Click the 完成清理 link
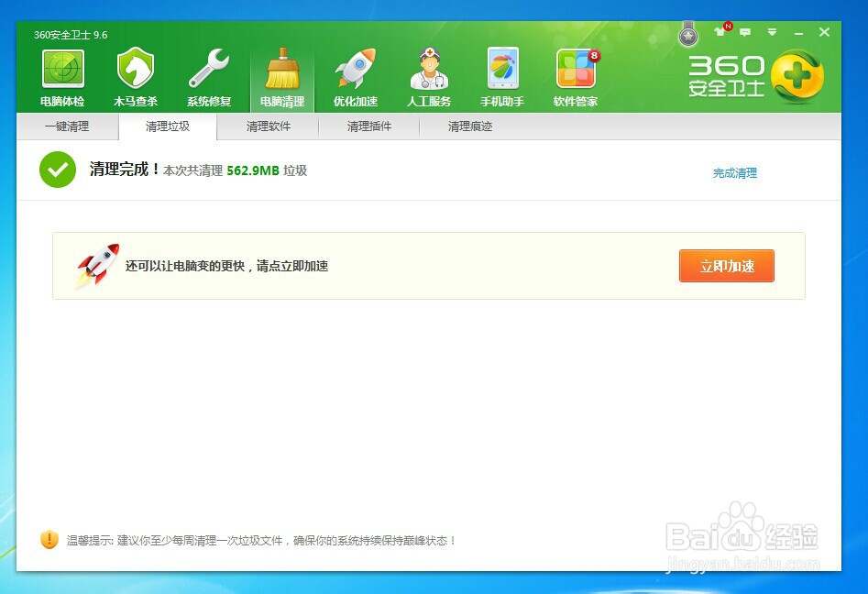This screenshot has width=868, height=594. 734,173
